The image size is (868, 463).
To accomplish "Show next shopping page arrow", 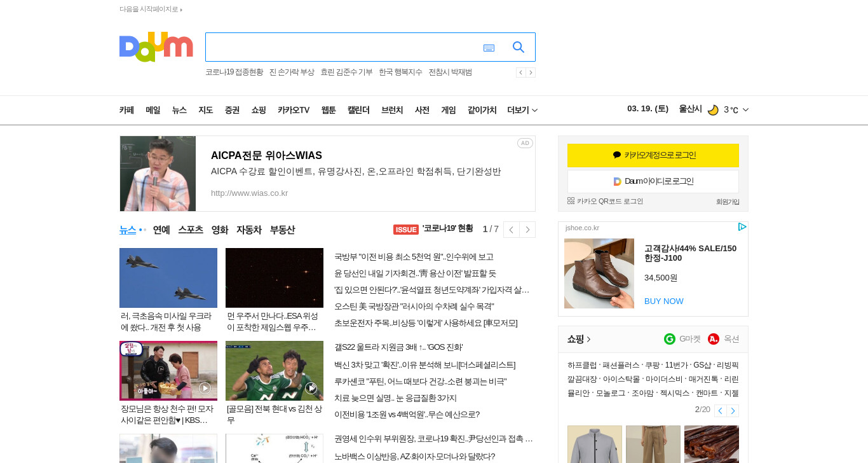I will tap(733, 411).
